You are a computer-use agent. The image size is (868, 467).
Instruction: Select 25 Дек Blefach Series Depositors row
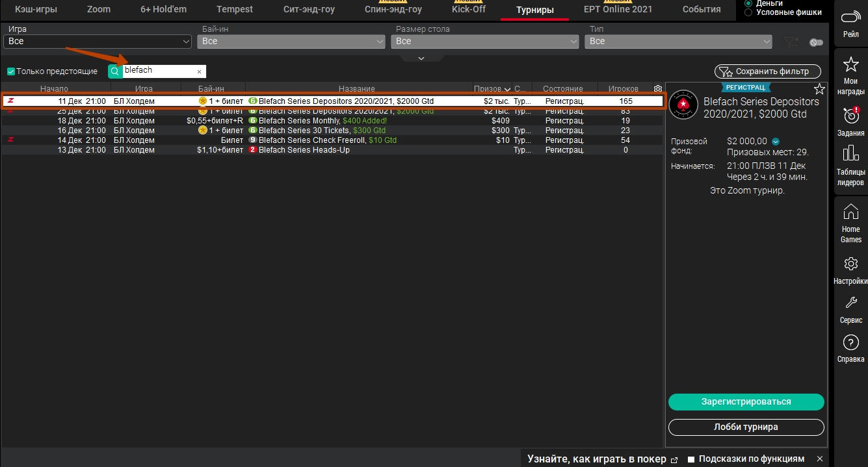332,112
